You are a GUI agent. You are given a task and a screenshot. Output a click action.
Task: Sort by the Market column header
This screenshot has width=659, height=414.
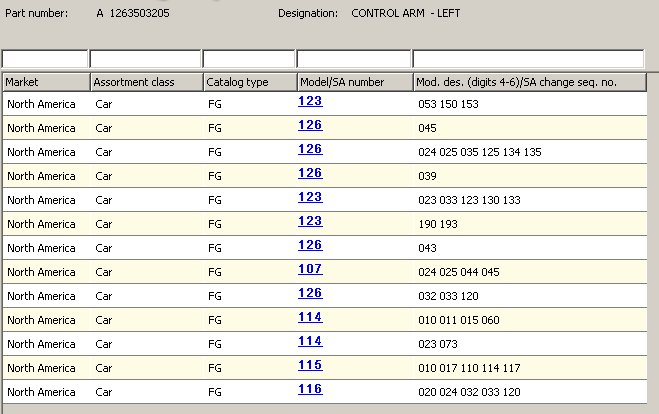tap(46, 82)
